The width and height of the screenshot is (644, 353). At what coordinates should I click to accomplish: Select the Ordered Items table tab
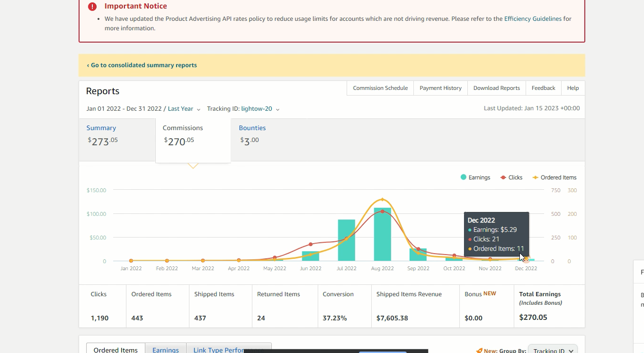[x=116, y=350]
